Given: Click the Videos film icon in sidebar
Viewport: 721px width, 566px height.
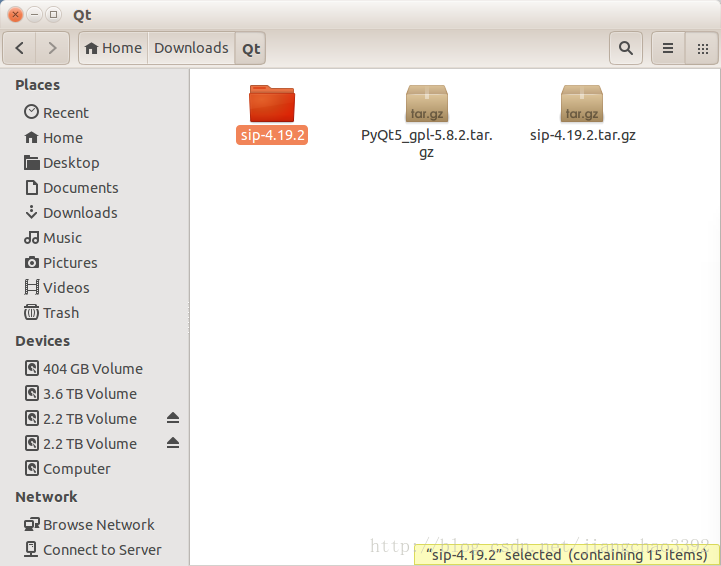Looking at the screenshot, I should click(31, 287).
